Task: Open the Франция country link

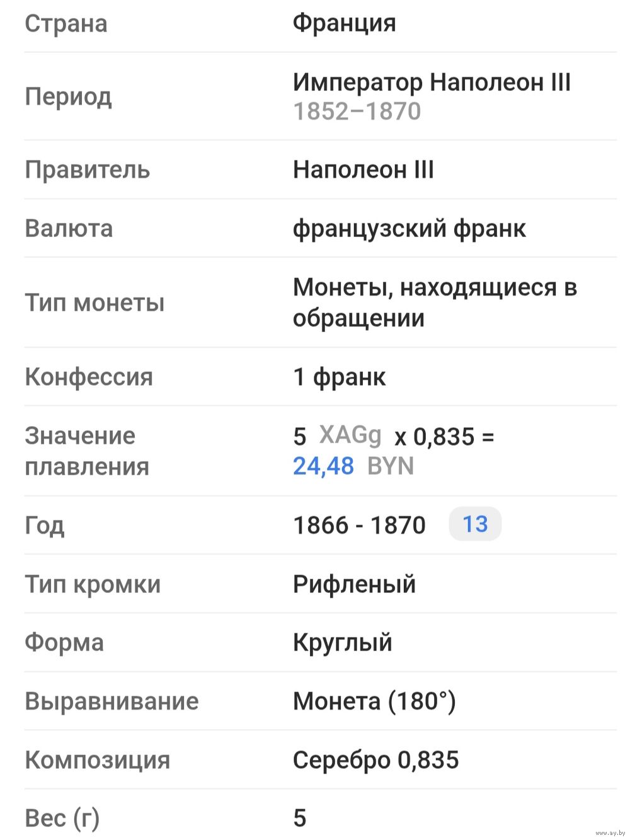Action: click(344, 23)
